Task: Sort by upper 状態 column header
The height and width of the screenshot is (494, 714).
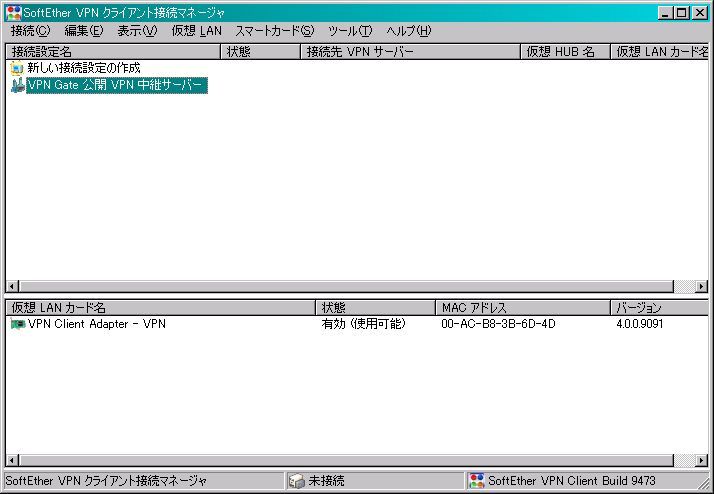Action: coord(260,51)
